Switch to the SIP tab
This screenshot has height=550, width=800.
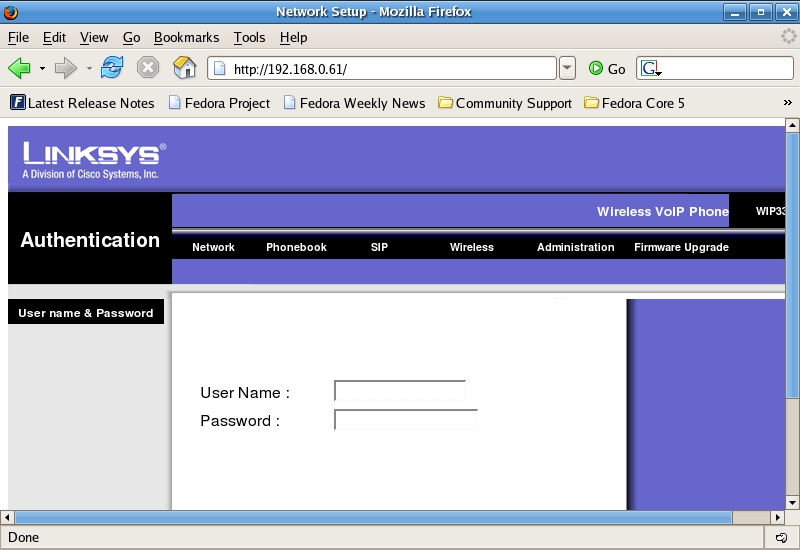tap(379, 247)
